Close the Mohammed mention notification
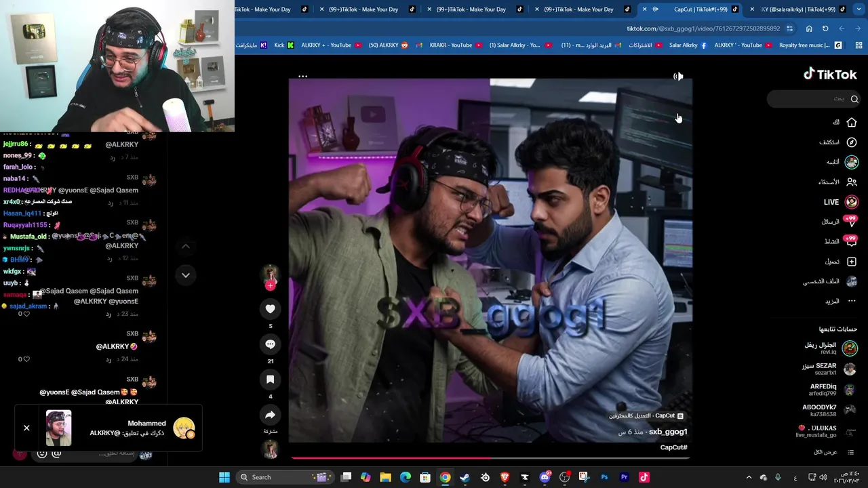Viewport: 868px width, 488px height. (26, 428)
